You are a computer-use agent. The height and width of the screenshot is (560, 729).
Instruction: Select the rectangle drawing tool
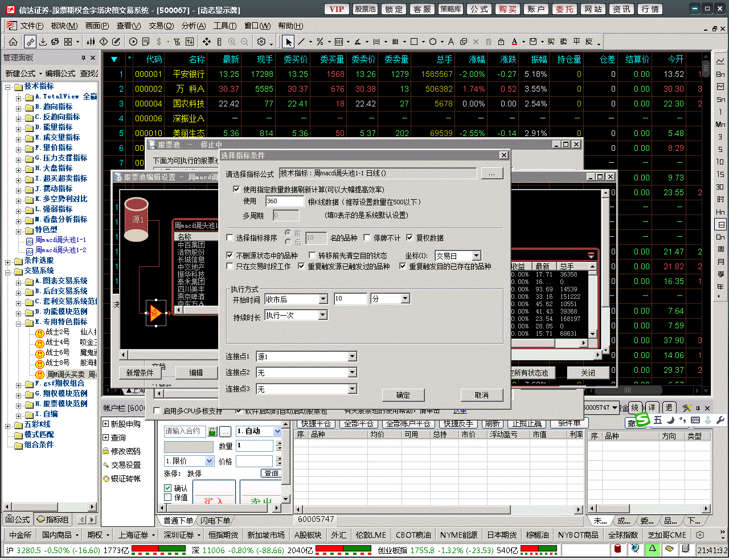(x=414, y=42)
